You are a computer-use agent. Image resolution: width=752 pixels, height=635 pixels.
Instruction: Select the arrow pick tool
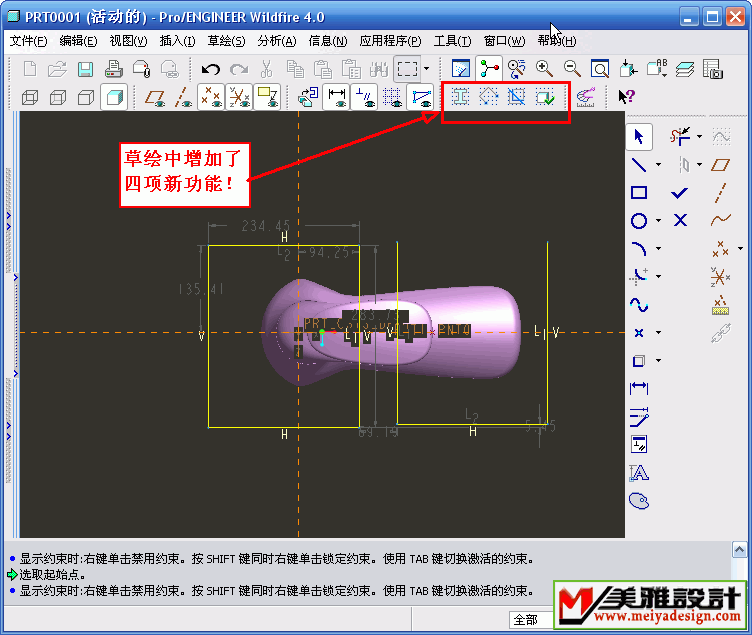coord(639,137)
